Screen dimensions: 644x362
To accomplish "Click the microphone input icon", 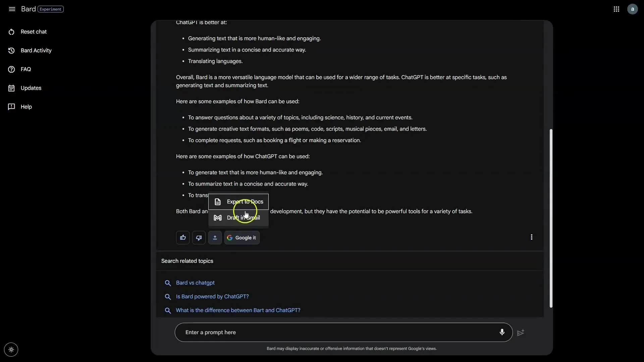I will (501, 332).
